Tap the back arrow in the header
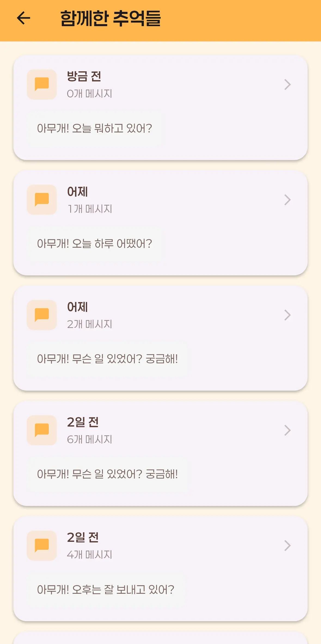Screen dimensions: 321x644 pyautogui.click(x=23, y=18)
